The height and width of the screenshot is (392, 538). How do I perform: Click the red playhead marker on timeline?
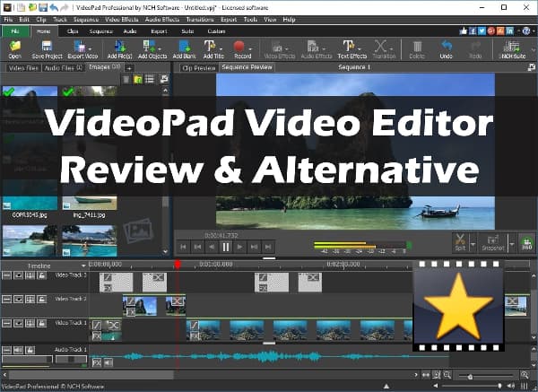click(x=178, y=264)
